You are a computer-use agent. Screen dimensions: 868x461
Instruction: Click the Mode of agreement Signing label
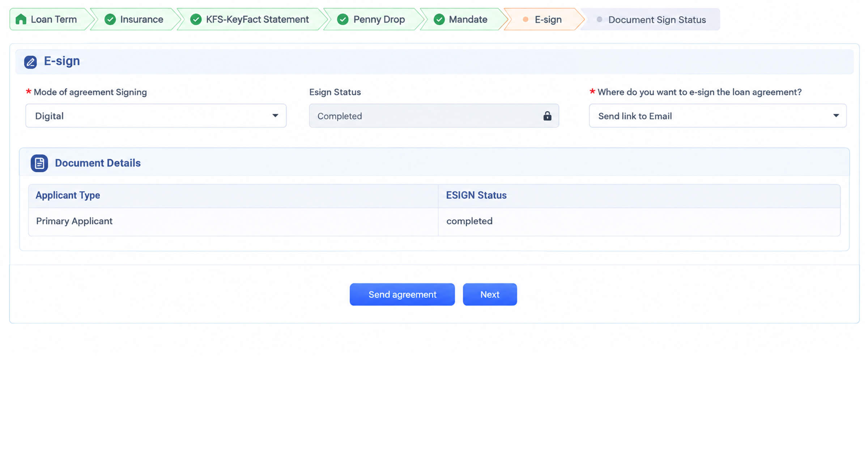(90, 92)
